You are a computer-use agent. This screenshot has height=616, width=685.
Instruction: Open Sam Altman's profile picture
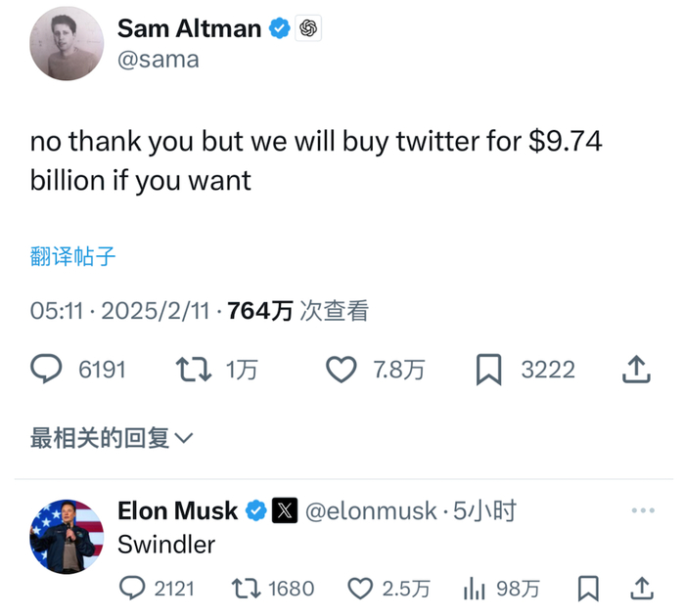67,45
